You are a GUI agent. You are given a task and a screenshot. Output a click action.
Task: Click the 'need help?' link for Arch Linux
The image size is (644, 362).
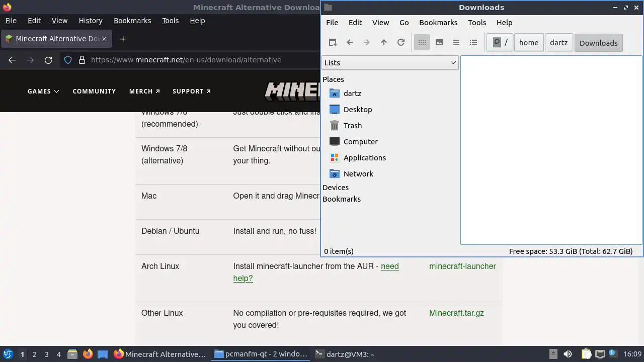(x=316, y=273)
